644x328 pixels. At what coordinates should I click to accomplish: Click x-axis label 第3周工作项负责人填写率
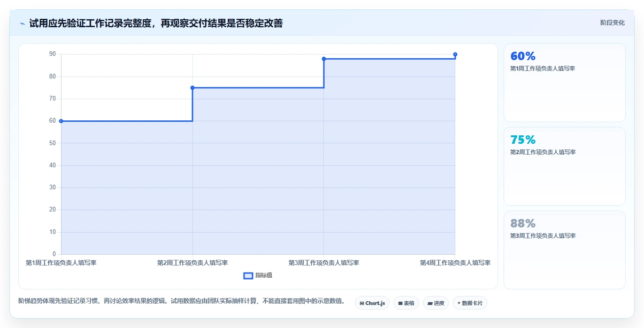coord(324,263)
